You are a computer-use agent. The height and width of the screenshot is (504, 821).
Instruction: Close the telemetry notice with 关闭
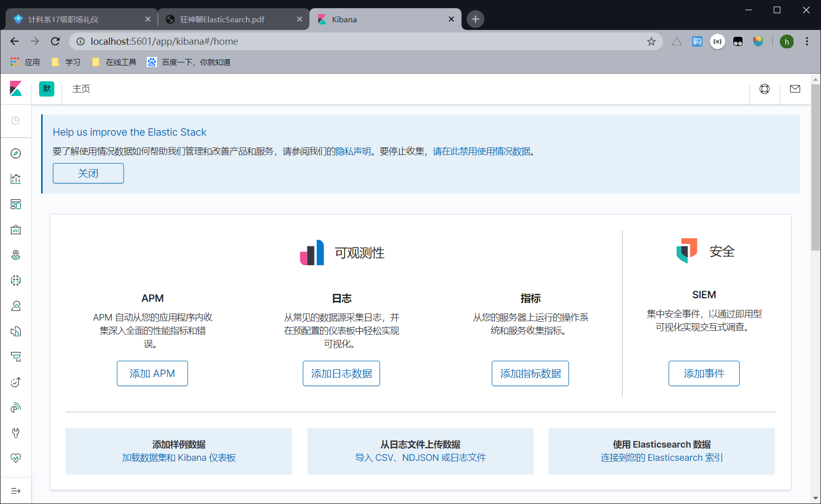(88, 173)
